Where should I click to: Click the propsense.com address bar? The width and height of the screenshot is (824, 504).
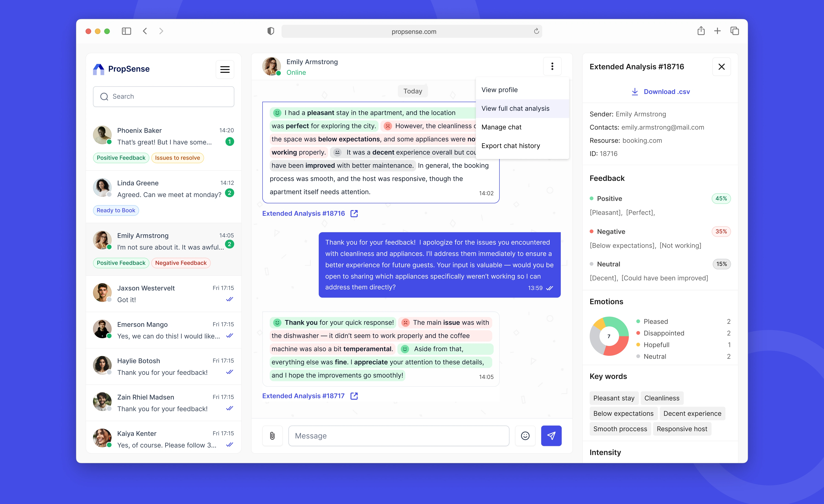412,31
